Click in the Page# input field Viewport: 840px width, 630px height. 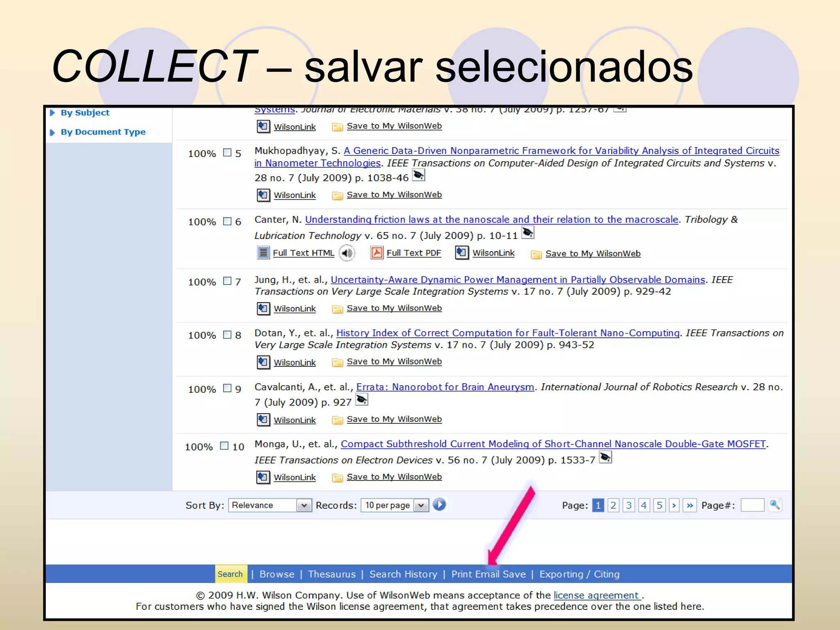click(x=752, y=505)
